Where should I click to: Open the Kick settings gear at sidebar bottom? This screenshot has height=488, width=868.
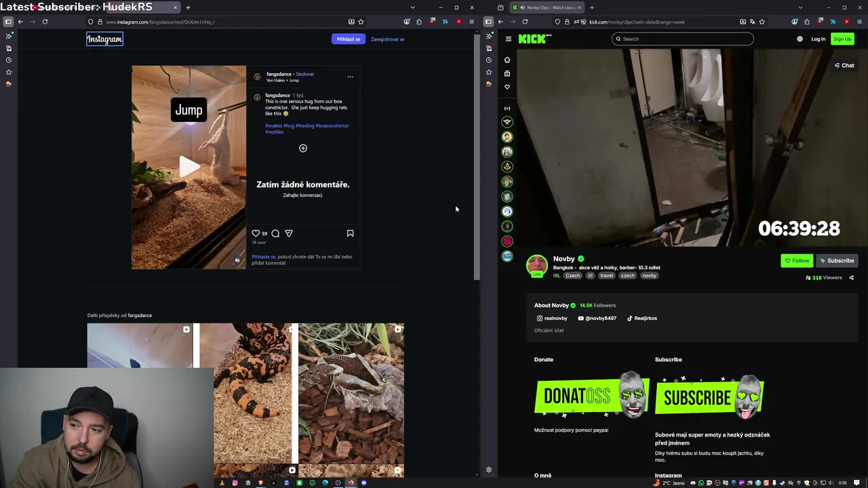point(488,470)
